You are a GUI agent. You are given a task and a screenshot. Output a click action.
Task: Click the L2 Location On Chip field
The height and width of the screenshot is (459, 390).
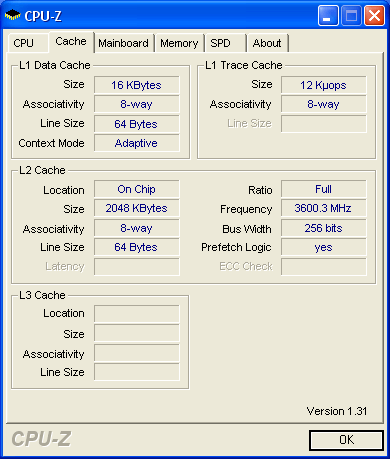pyautogui.click(x=137, y=189)
